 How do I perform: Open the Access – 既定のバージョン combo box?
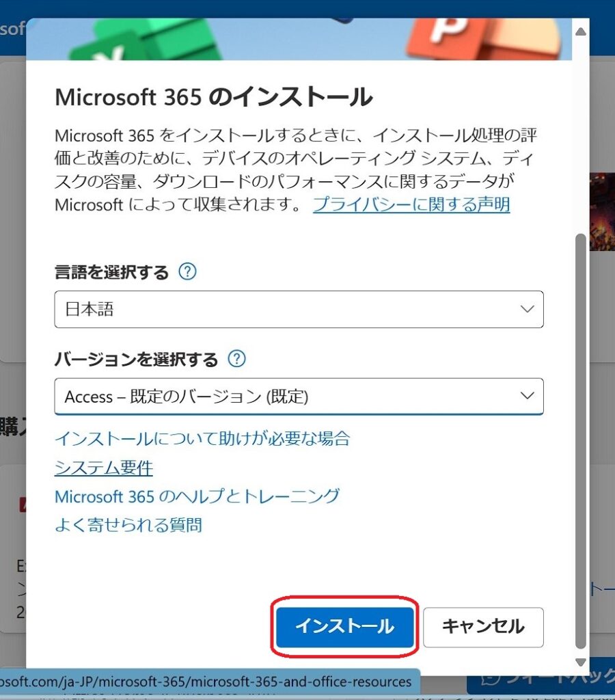point(299,396)
